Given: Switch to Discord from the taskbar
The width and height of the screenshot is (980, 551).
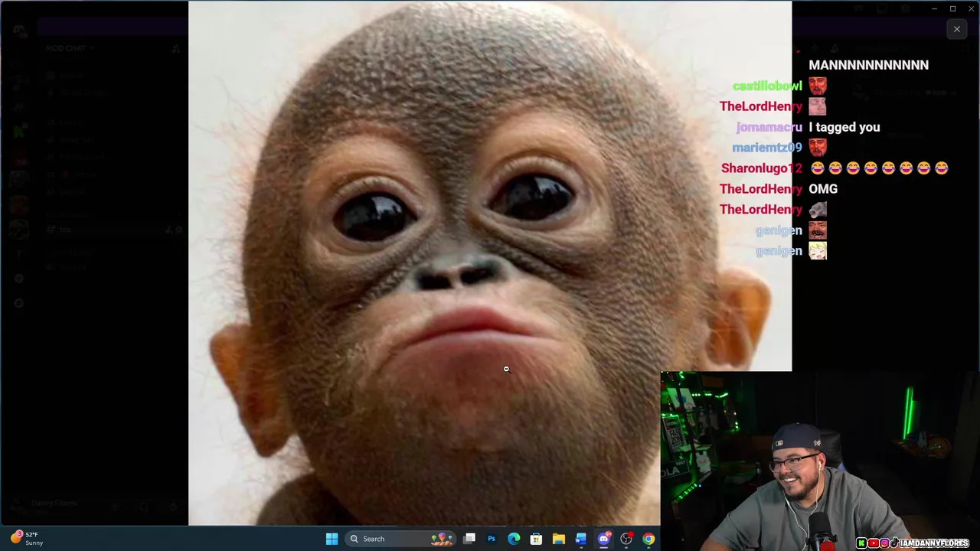Looking at the screenshot, I should pyautogui.click(x=603, y=539).
